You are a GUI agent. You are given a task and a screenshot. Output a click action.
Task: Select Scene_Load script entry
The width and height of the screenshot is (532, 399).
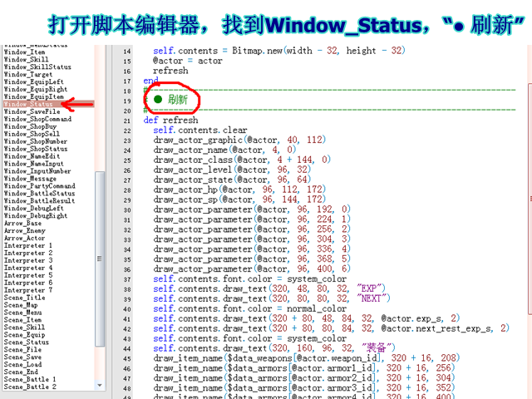(22, 365)
